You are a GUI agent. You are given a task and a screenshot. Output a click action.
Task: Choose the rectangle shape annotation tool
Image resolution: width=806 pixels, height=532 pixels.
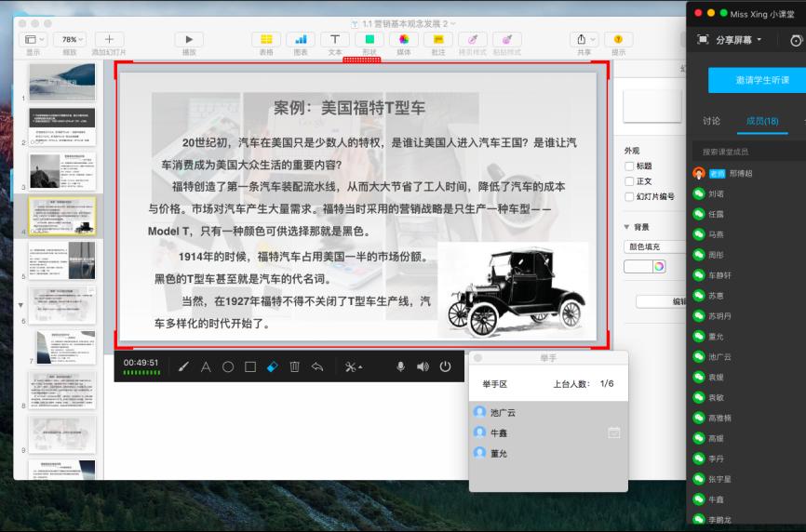tap(250, 366)
